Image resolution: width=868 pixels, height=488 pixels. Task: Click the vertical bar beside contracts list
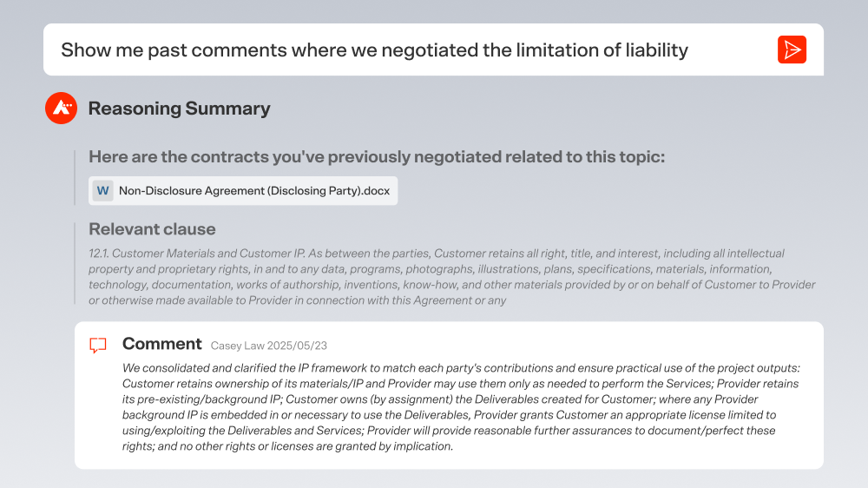click(x=75, y=177)
